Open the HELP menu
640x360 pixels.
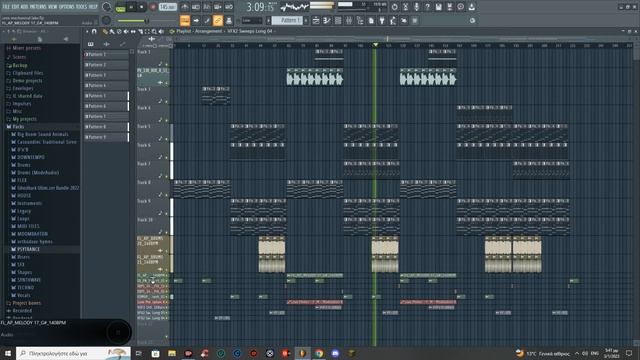click(93, 7)
